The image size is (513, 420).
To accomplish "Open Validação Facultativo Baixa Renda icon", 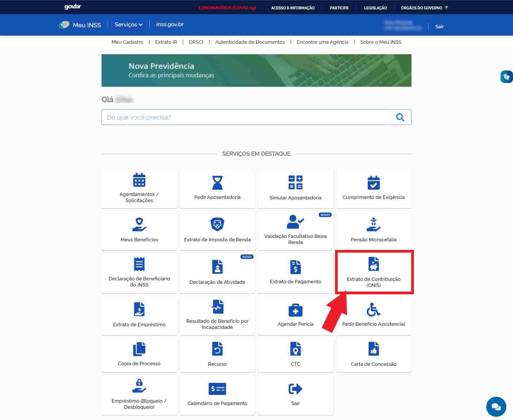I will coord(295,222).
